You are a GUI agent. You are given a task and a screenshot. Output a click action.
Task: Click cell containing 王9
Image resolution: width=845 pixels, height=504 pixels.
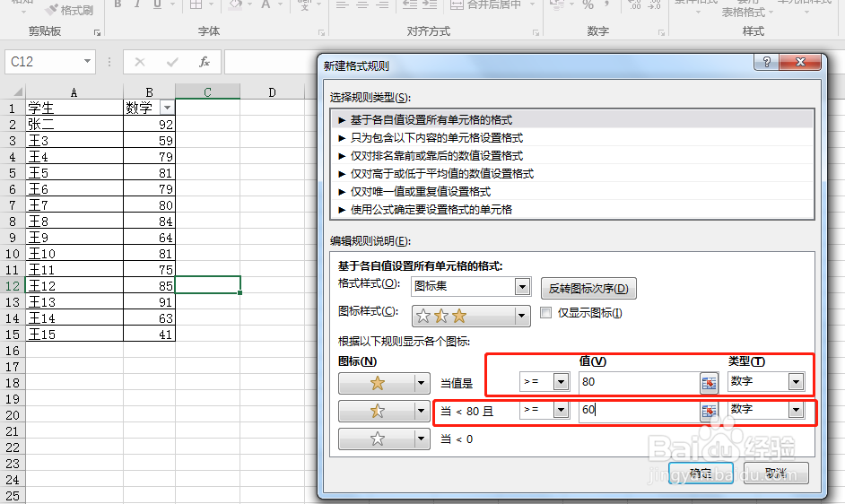point(74,237)
